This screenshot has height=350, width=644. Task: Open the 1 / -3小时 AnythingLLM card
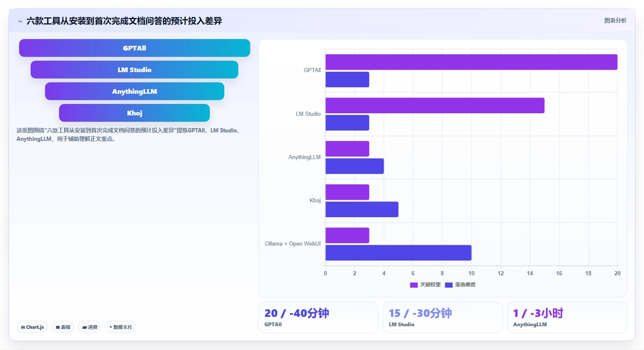(567, 317)
